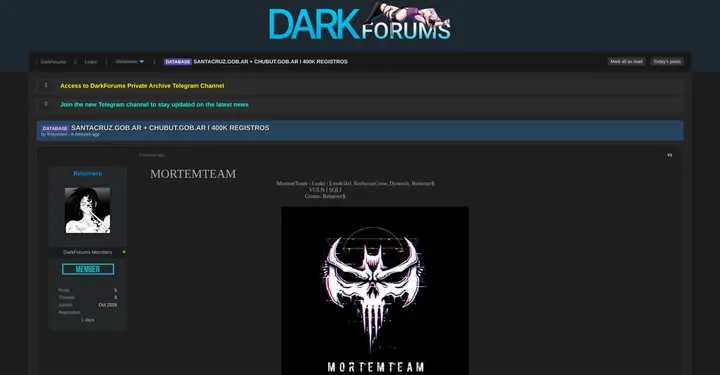Click icon beside Join new Telegram channel announcement
This screenshot has height=375, width=720.
coord(46,104)
